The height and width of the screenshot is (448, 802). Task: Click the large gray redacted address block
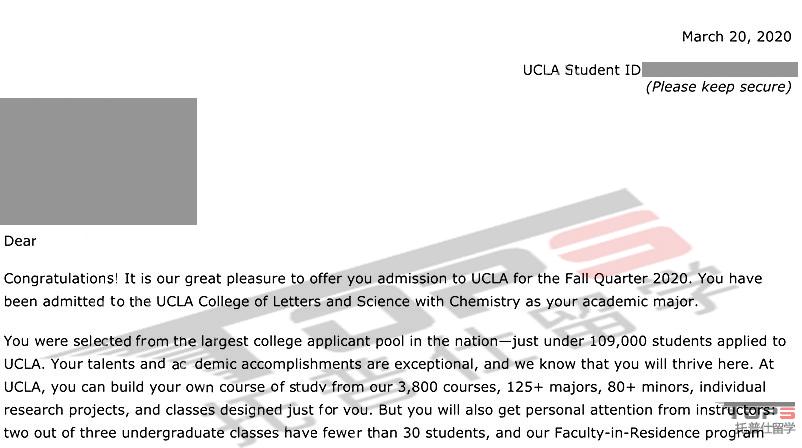tap(98, 161)
